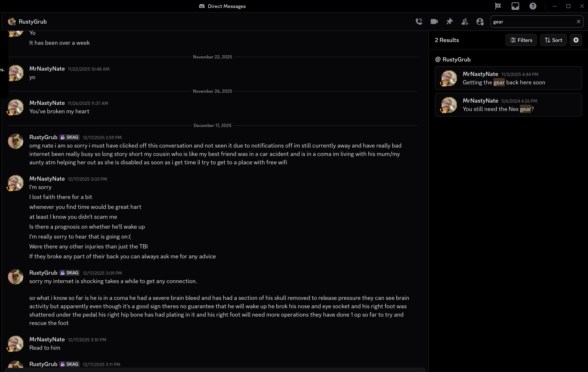Open search settings gear icon
The width and height of the screenshot is (588, 372).
tap(576, 40)
